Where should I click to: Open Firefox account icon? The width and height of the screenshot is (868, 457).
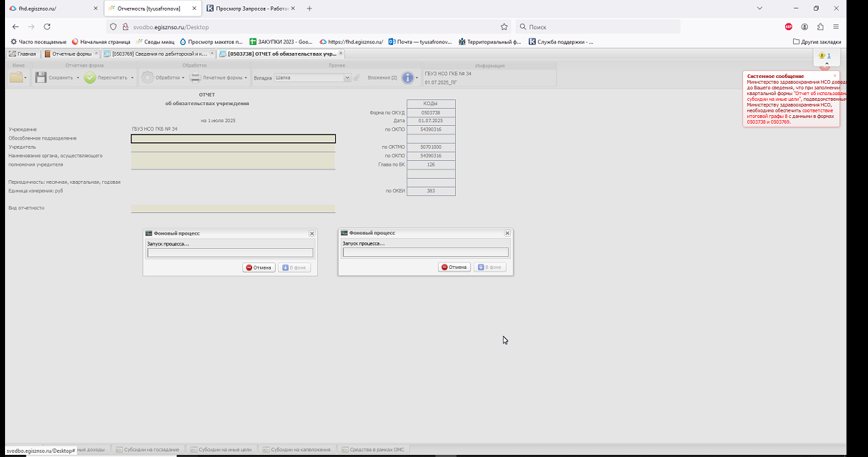tap(804, 26)
